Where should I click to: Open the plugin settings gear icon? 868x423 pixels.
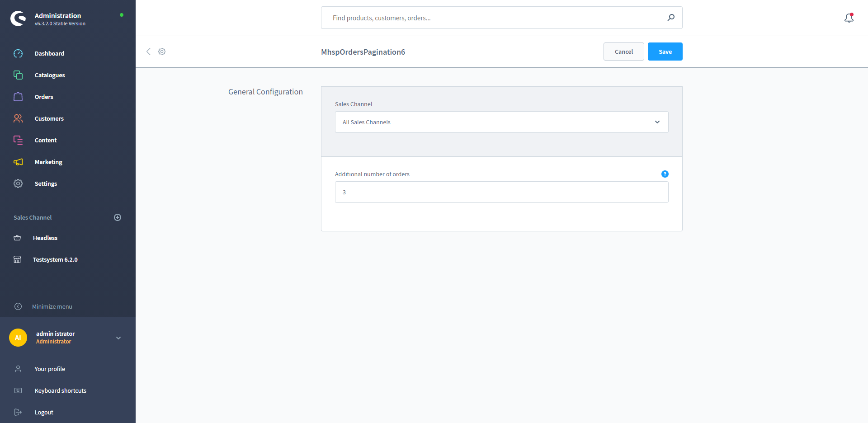coord(162,52)
